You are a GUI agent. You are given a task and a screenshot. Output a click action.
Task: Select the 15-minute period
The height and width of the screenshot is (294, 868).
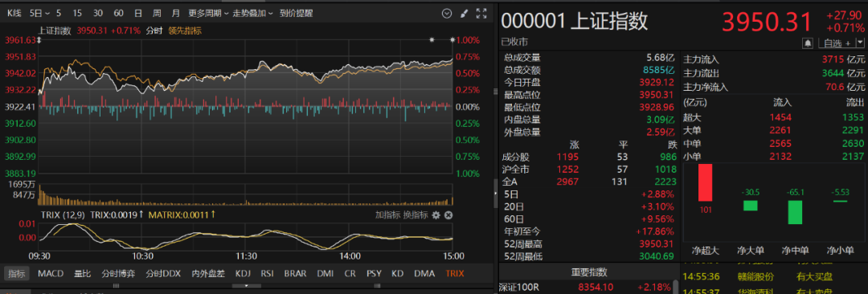tap(77, 13)
